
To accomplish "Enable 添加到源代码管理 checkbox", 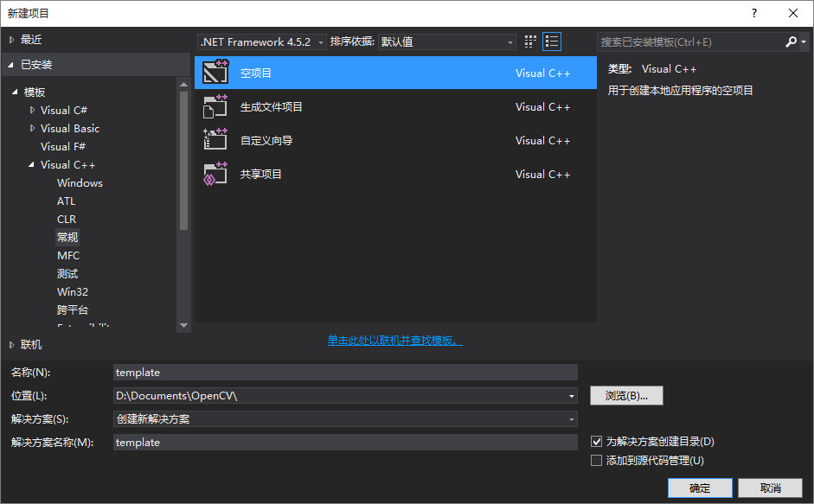I will [596, 460].
